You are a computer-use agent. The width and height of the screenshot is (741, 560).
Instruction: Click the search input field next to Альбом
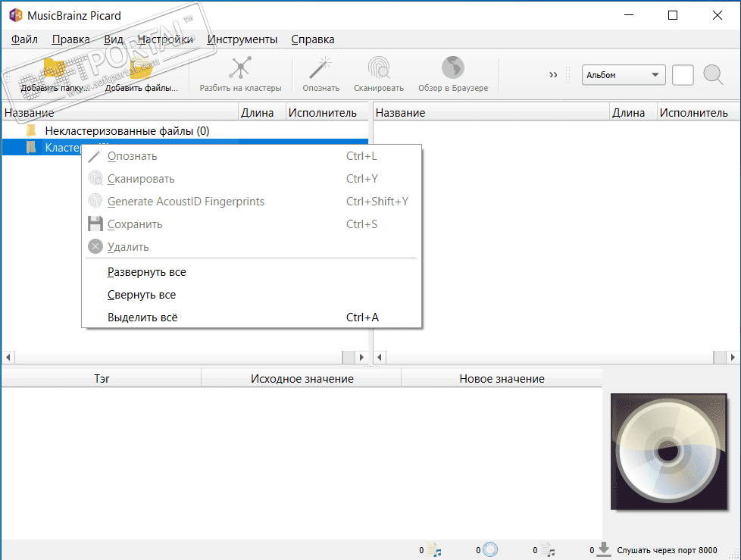[x=683, y=75]
